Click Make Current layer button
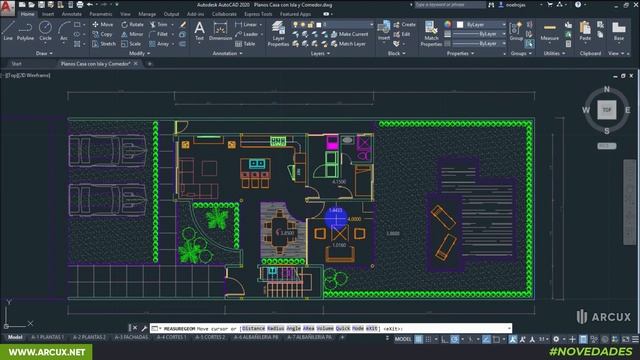The height and width of the screenshot is (360, 640). coord(349,34)
